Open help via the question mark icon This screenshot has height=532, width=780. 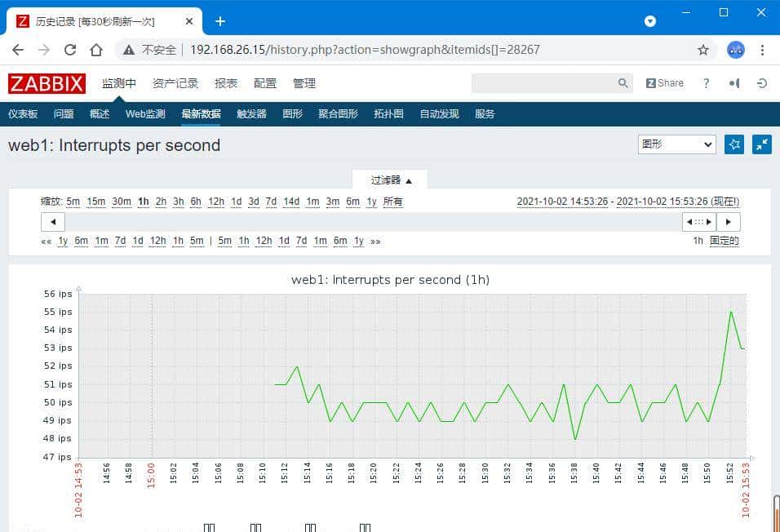click(x=707, y=82)
